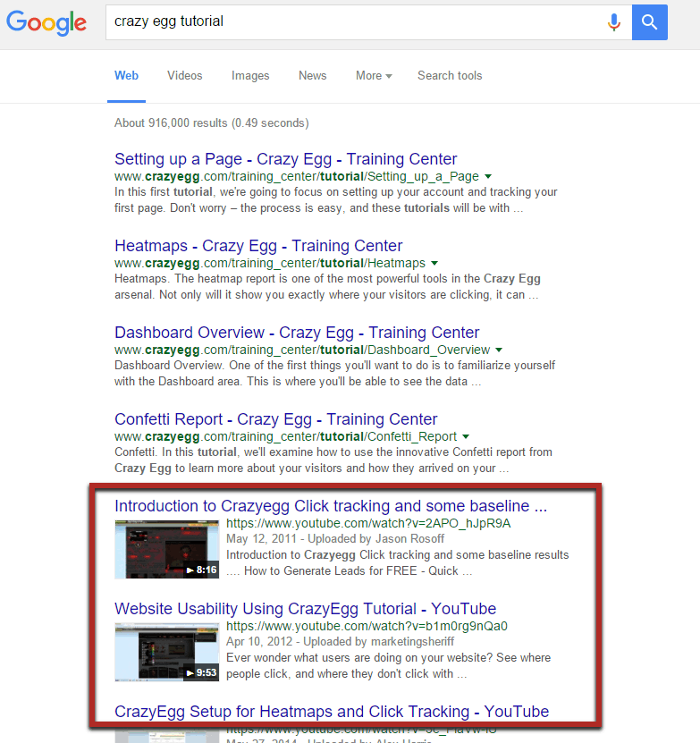Image resolution: width=700 pixels, height=743 pixels.
Task: Expand arrow beside Dashboard_Overview URL
Action: pyautogui.click(x=499, y=350)
